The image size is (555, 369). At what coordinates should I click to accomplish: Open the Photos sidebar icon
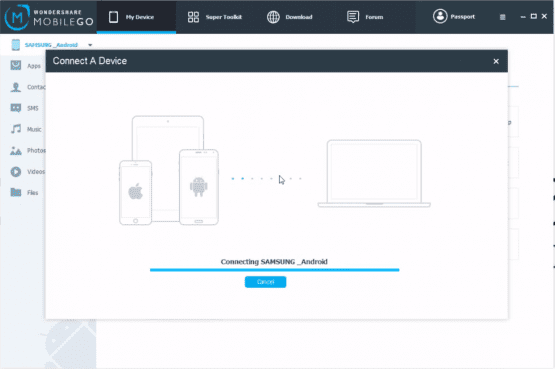(16, 151)
